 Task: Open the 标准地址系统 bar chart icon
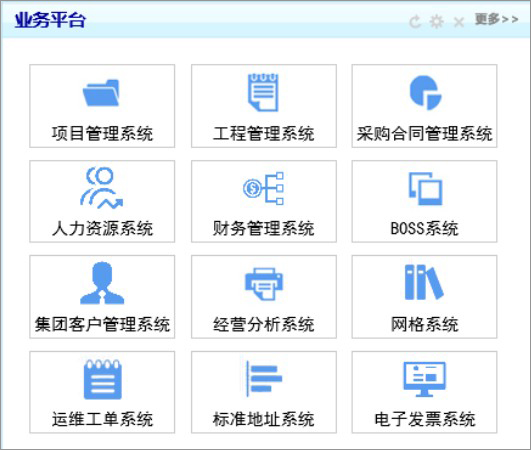(x=264, y=379)
